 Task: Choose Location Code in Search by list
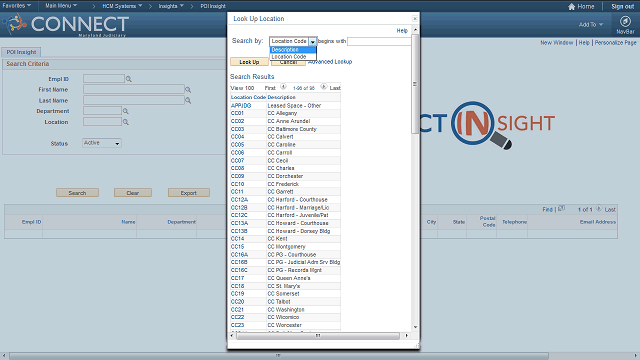[293, 57]
